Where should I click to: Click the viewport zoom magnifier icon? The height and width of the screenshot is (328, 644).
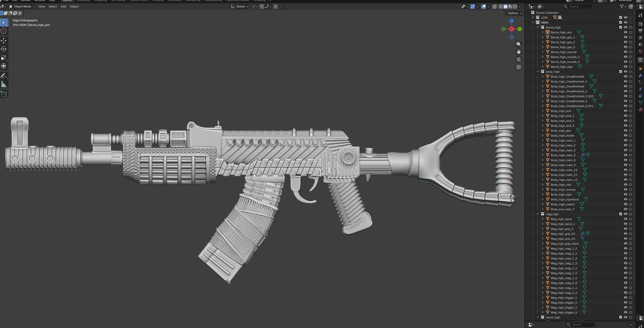point(519,44)
